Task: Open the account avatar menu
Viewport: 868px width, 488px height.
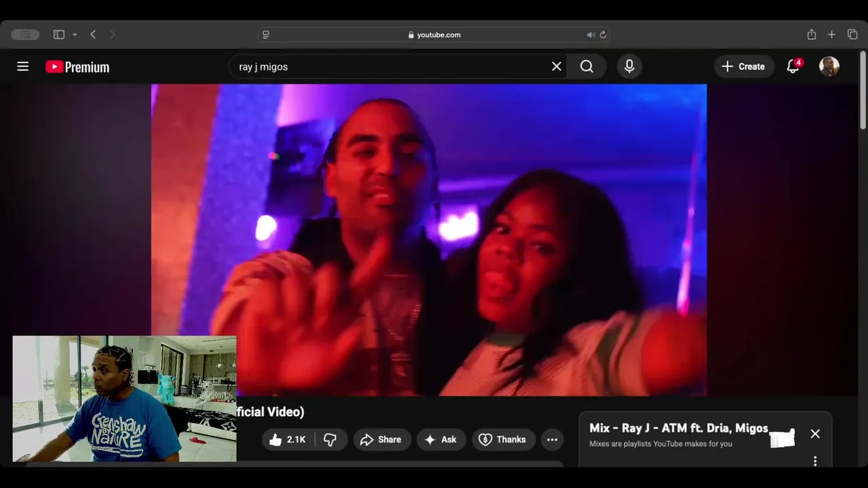Action: tap(829, 66)
